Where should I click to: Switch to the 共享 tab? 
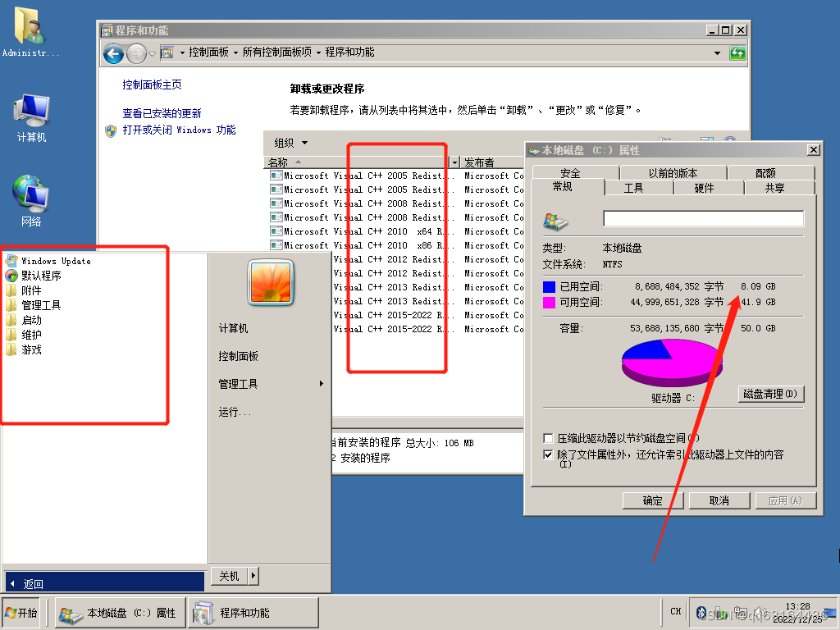(774, 188)
